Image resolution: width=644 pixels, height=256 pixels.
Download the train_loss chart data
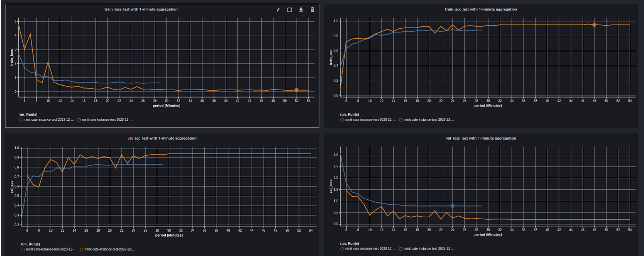tap(301, 10)
